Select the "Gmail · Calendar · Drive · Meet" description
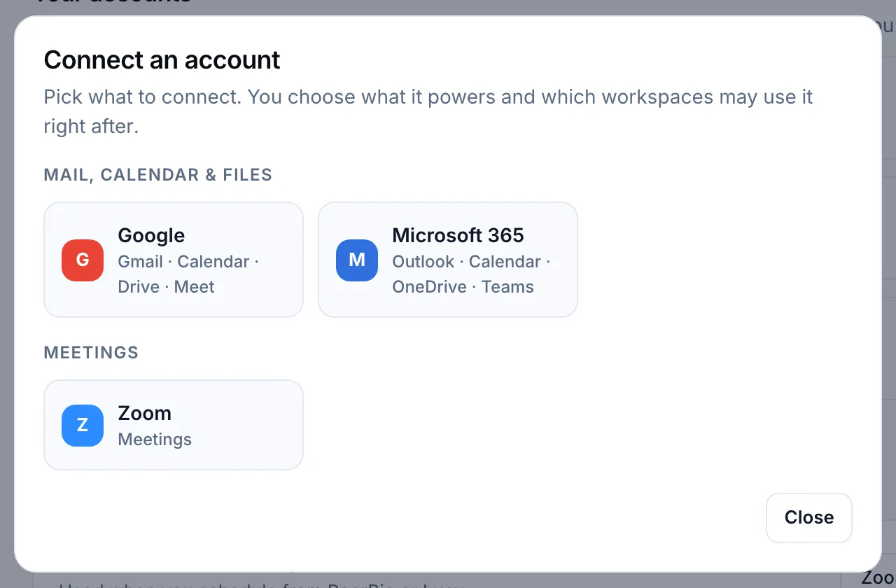The width and height of the screenshot is (896, 588). pos(188,274)
